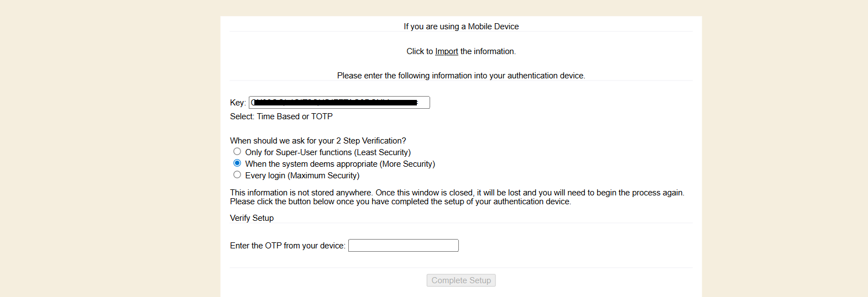
Task: Click the OTP entry text box
Action: [x=403, y=246]
